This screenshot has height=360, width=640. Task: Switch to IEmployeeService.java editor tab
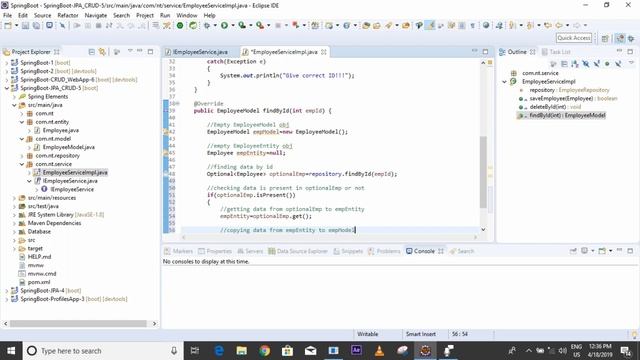tap(200, 52)
